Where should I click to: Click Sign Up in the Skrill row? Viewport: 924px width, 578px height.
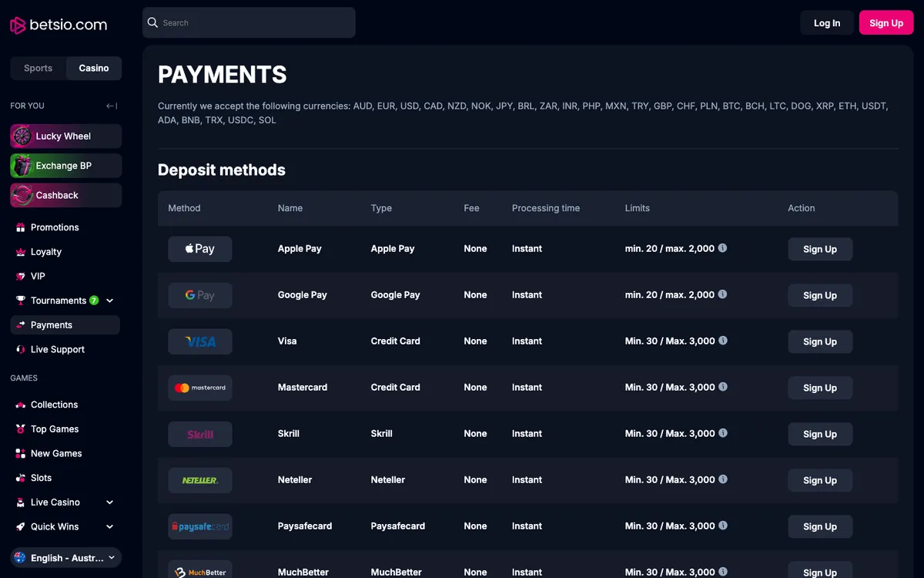820,434
